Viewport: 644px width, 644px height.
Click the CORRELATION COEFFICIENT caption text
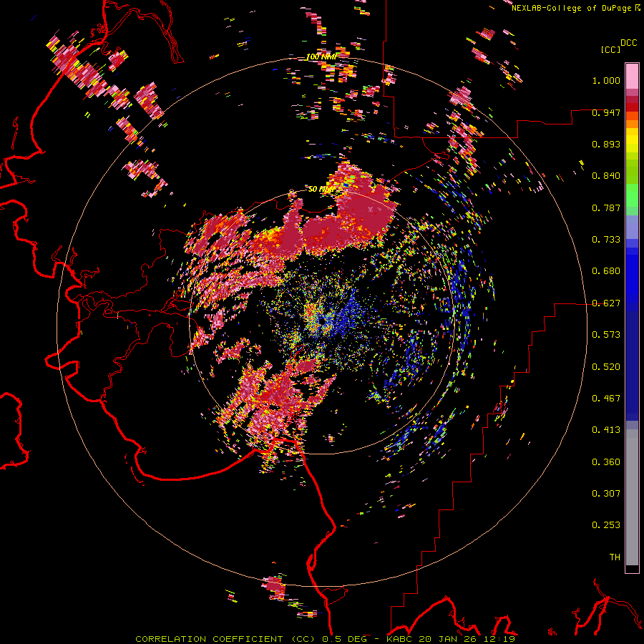pos(209,639)
